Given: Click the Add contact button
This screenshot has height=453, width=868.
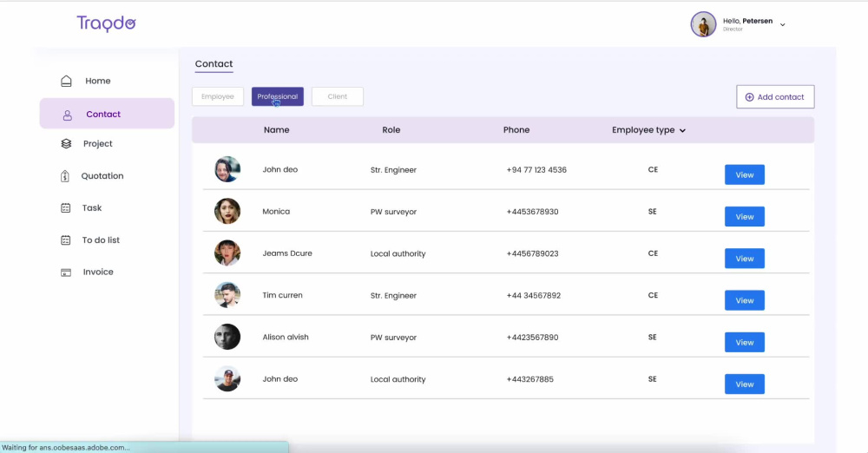Looking at the screenshot, I should click(775, 97).
